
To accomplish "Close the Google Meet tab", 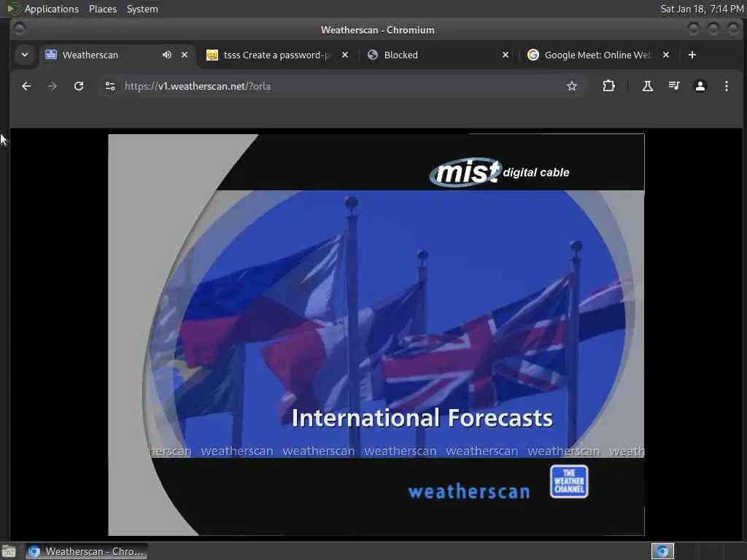I will pyautogui.click(x=666, y=55).
